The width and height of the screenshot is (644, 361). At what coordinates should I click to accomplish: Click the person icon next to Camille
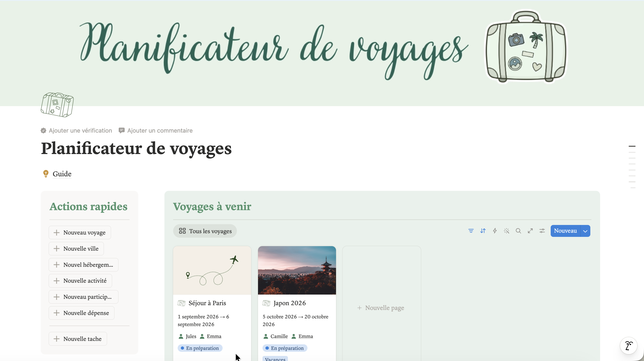(x=266, y=336)
